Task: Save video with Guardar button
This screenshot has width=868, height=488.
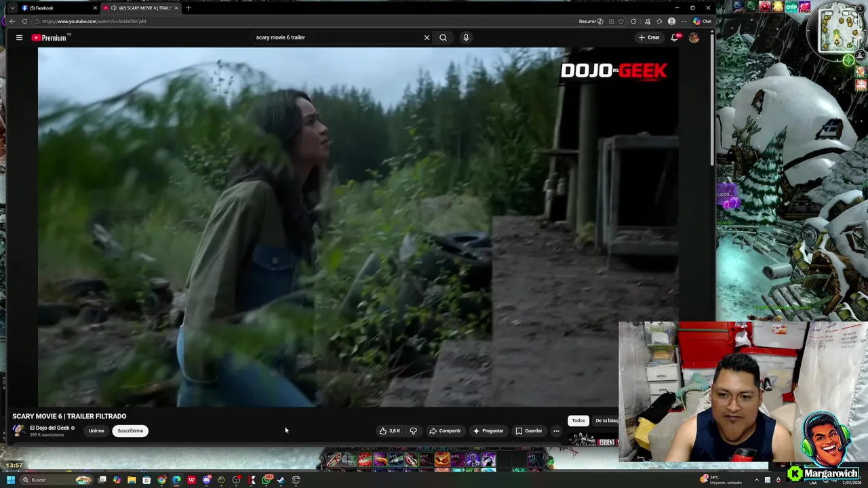Action: pyautogui.click(x=529, y=431)
